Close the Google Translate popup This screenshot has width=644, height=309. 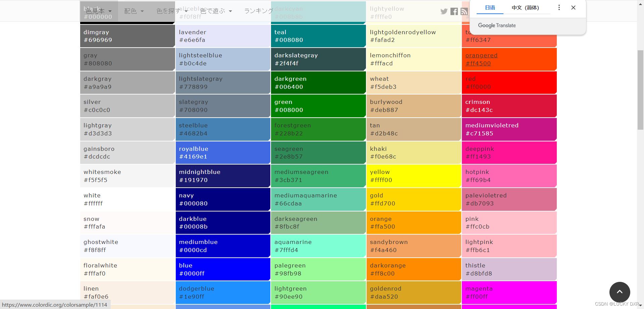(573, 7)
